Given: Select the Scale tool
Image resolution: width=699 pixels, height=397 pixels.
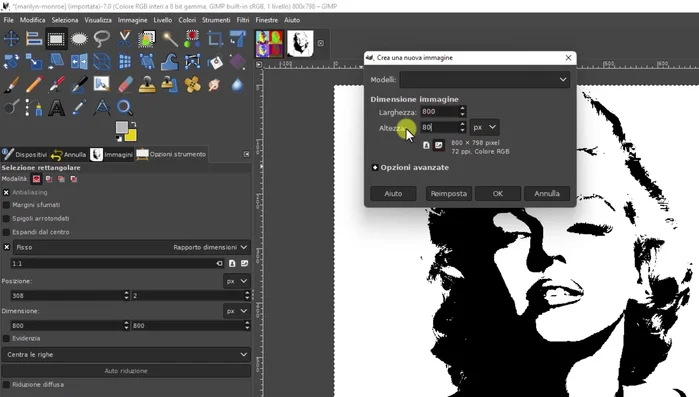Looking at the screenshot, I should coord(34,61).
